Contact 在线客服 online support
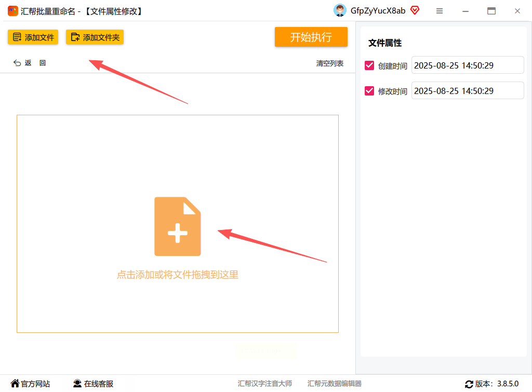The height and width of the screenshot is (392, 532). click(93, 384)
